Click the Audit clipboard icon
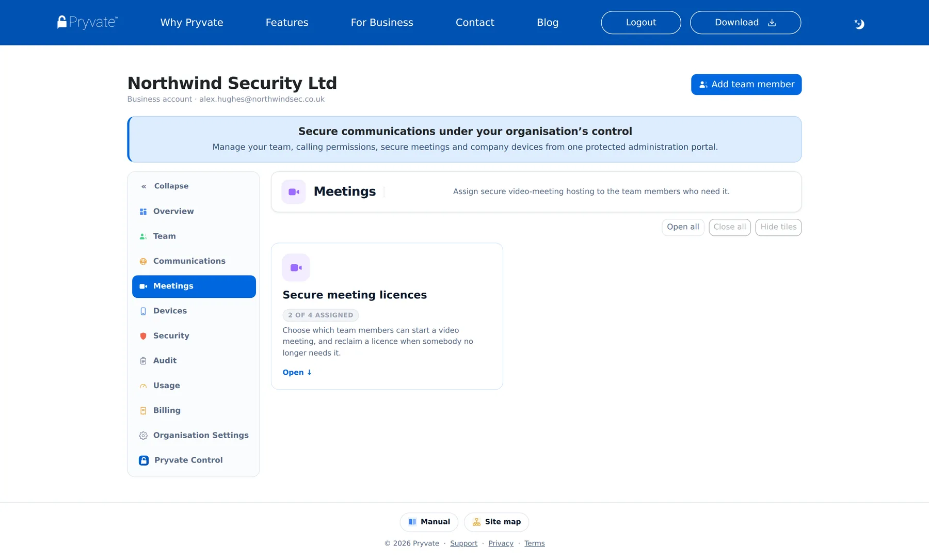The image size is (929, 560). 143,361
